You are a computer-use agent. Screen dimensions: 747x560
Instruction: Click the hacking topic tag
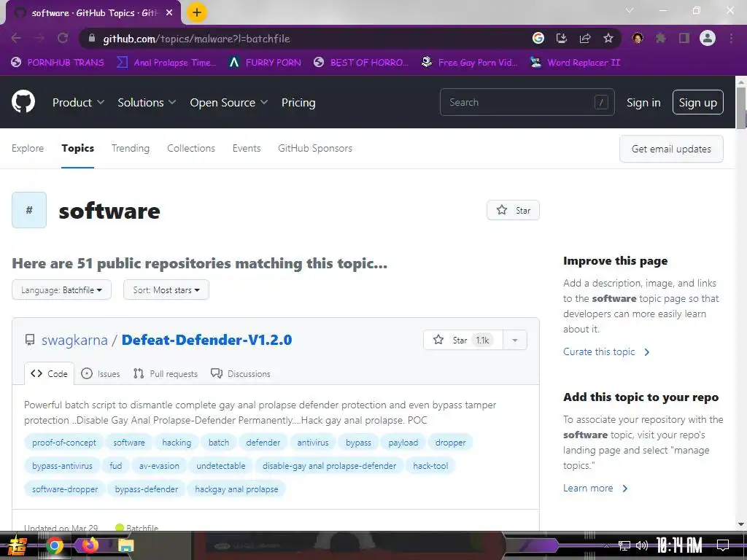point(177,443)
